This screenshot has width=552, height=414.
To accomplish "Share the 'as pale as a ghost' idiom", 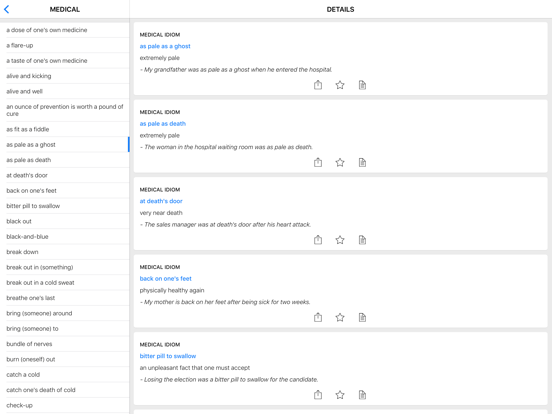I will [318, 85].
